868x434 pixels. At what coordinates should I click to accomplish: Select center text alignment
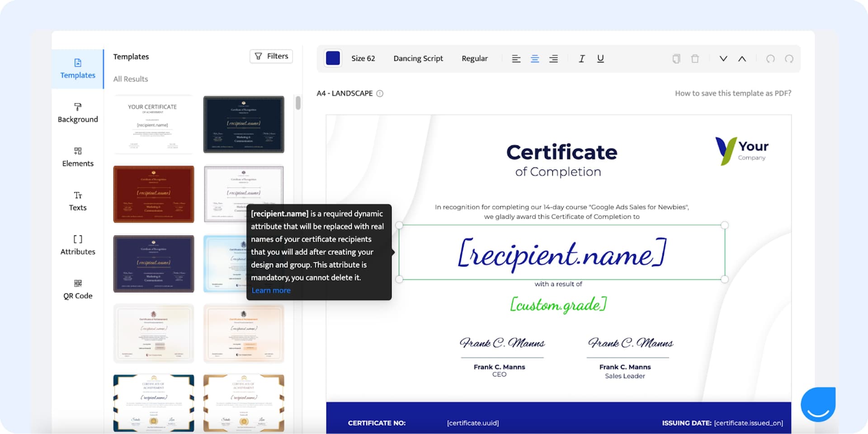535,59
